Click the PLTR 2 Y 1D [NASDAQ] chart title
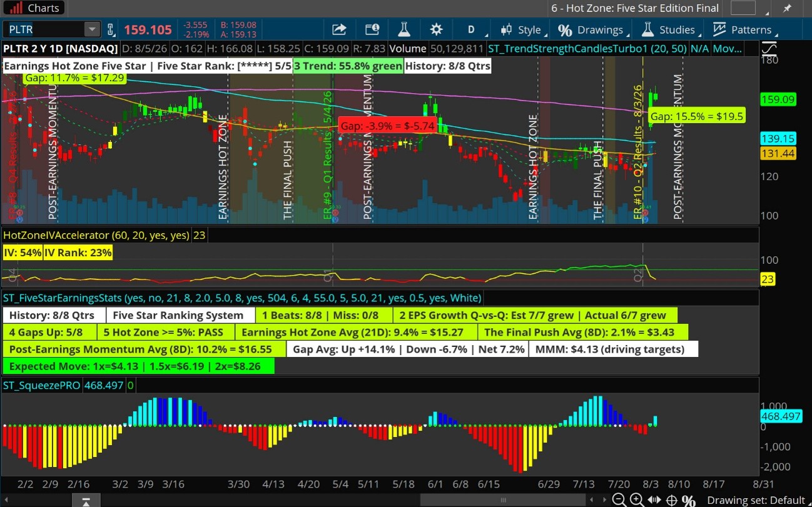Screen dimensions: 812x507 [x=60, y=48]
